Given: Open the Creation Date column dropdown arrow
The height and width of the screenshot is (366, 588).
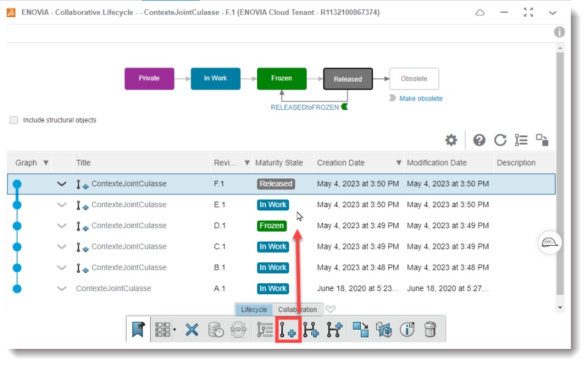Looking at the screenshot, I should (399, 163).
